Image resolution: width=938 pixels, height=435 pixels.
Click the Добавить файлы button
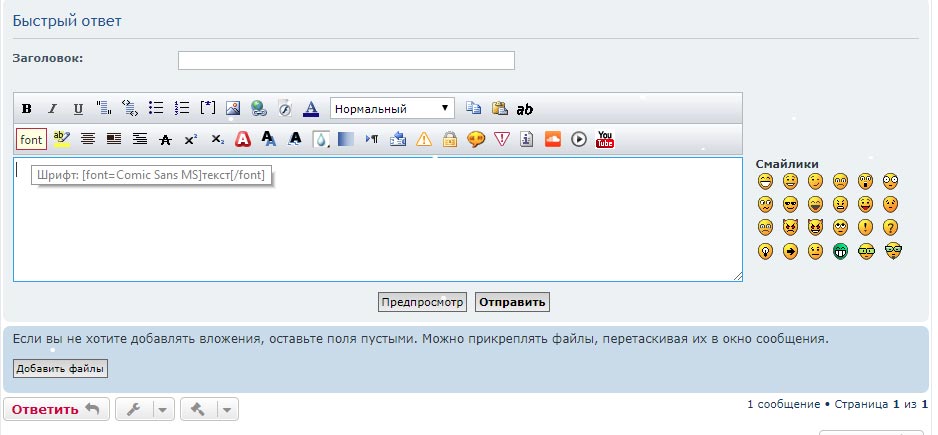[61, 369]
